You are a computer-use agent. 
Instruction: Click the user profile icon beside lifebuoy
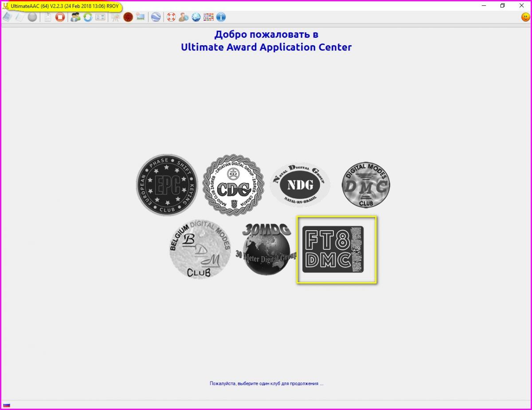184,17
